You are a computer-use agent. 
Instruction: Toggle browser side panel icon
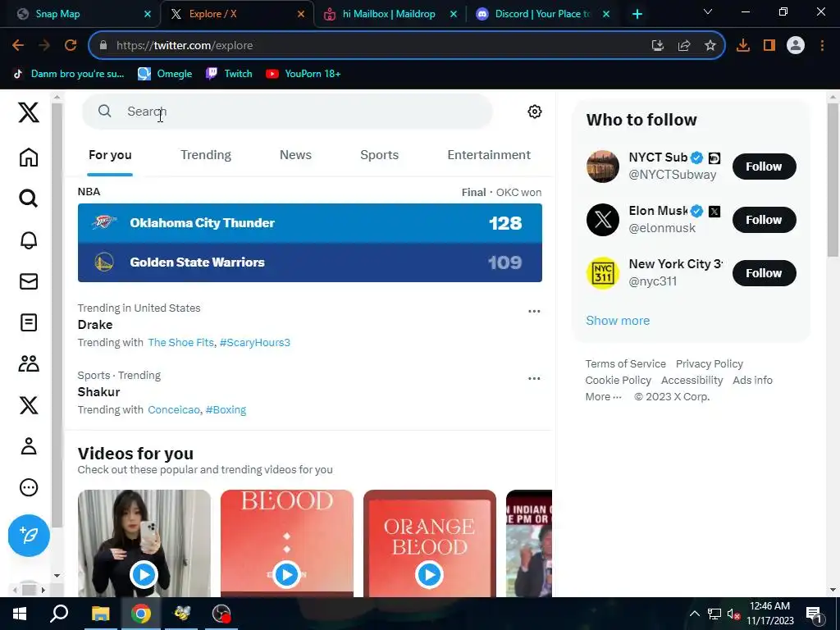(769, 46)
